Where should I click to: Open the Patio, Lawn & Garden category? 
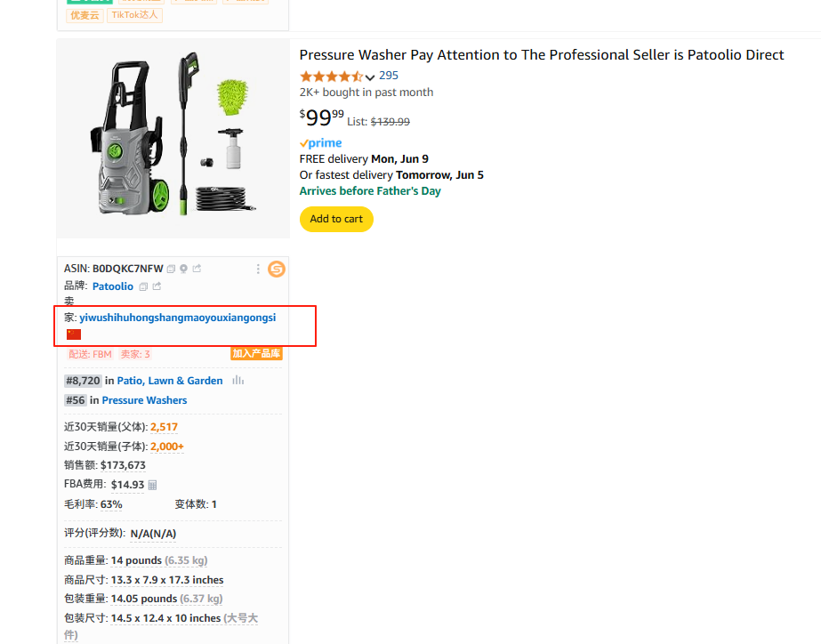pyautogui.click(x=170, y=381)
